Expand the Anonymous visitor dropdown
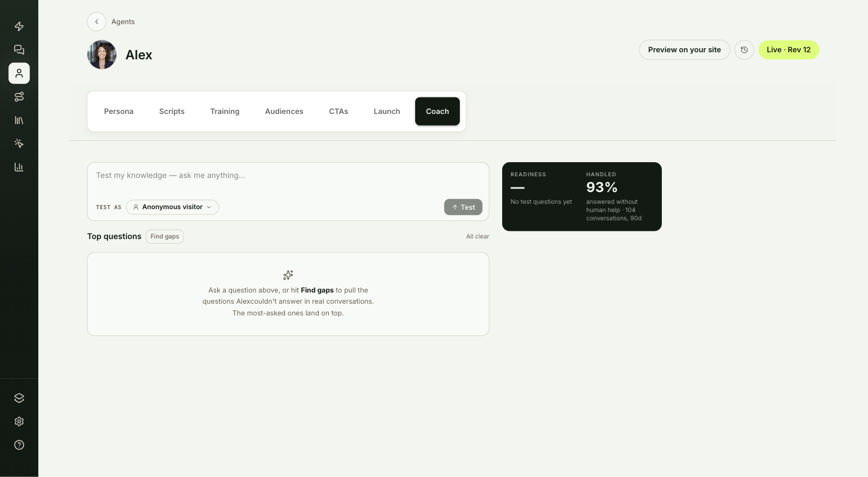868x477 pixels. pos(172,207)
